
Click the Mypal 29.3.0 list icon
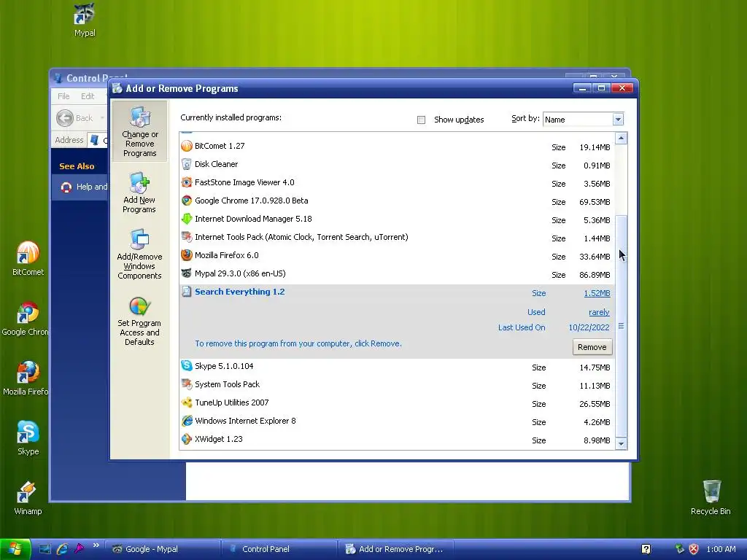tap(187, 273)
